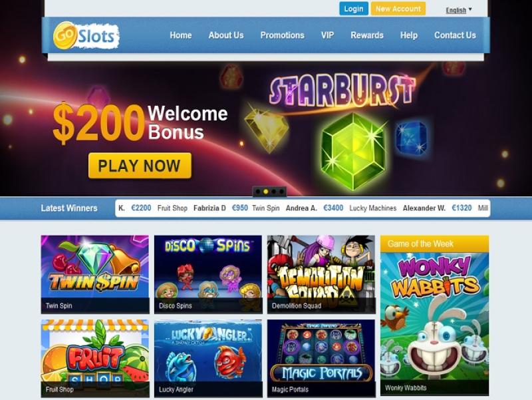Open the Twin Spin game thumbnail
Viewport: 532px width, 400px height.
(x=95, y=274)
